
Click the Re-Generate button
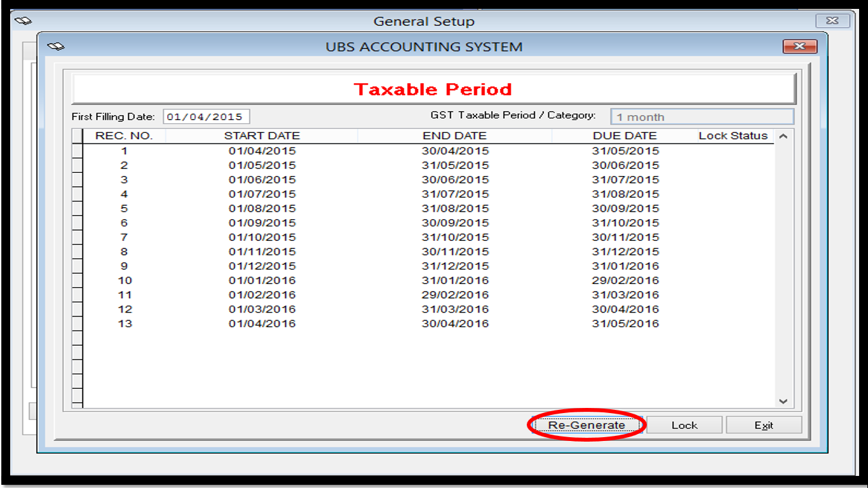[x=587, y=425]
